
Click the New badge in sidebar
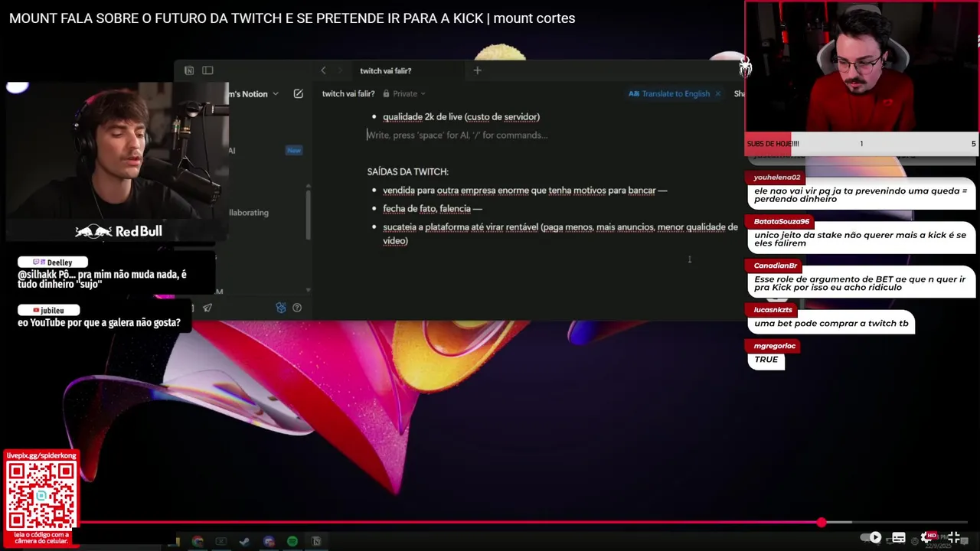tap(294, 151)
